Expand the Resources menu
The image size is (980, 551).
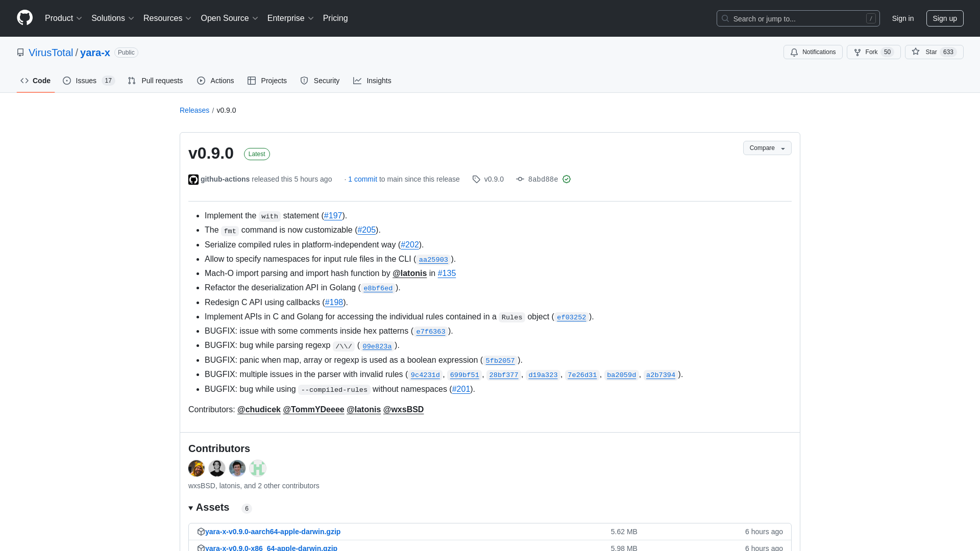click(x=167, y=18)
